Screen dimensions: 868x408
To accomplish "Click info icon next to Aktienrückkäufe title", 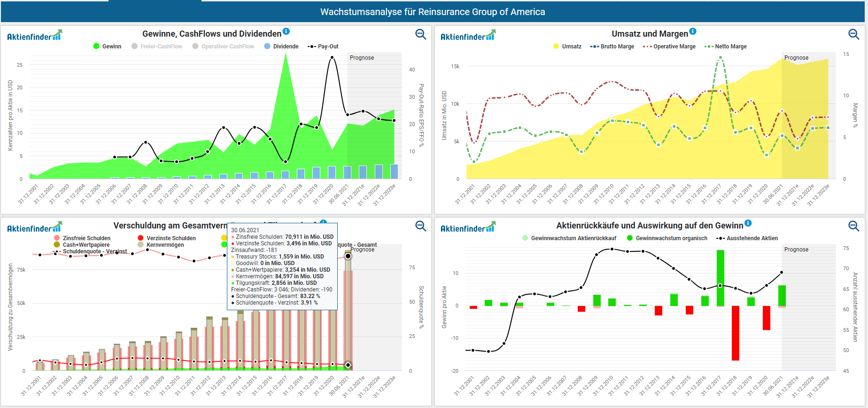I will 748,223.
